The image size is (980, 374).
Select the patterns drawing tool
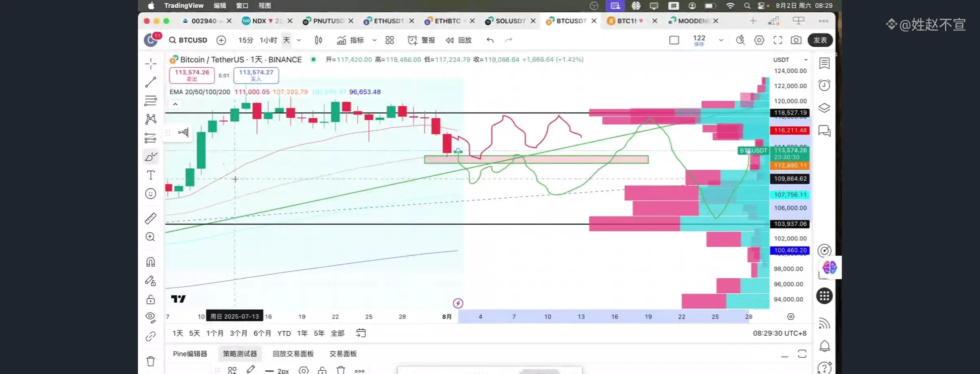pos(151,119)
